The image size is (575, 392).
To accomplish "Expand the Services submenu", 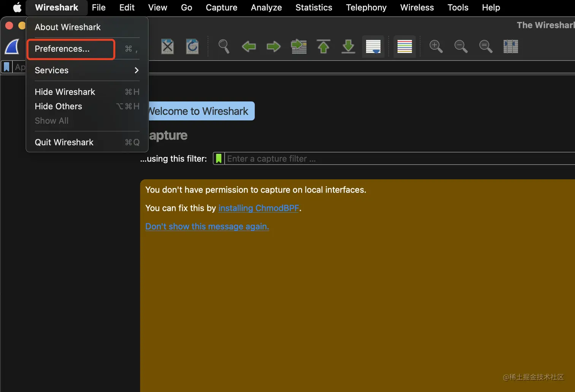I will click(x=87, y=70).
